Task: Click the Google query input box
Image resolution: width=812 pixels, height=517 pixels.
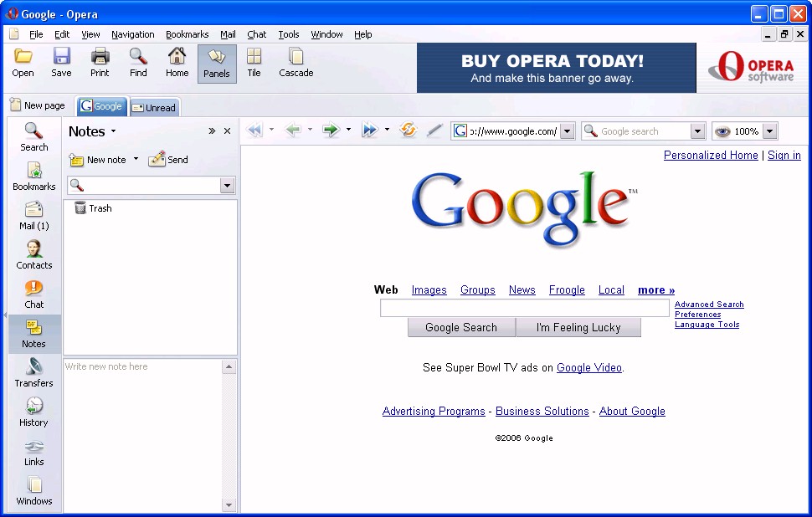Action: coord(525,308)
